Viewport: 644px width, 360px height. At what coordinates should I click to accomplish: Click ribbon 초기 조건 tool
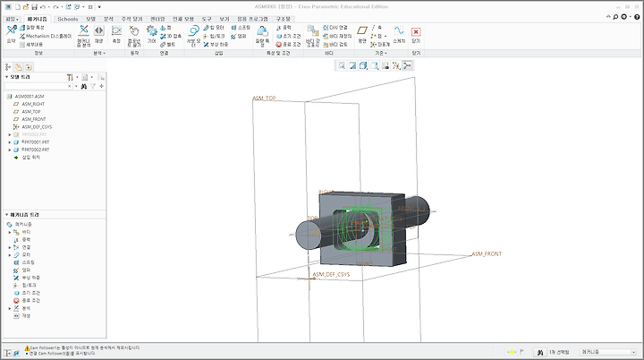tap(288, 36)
